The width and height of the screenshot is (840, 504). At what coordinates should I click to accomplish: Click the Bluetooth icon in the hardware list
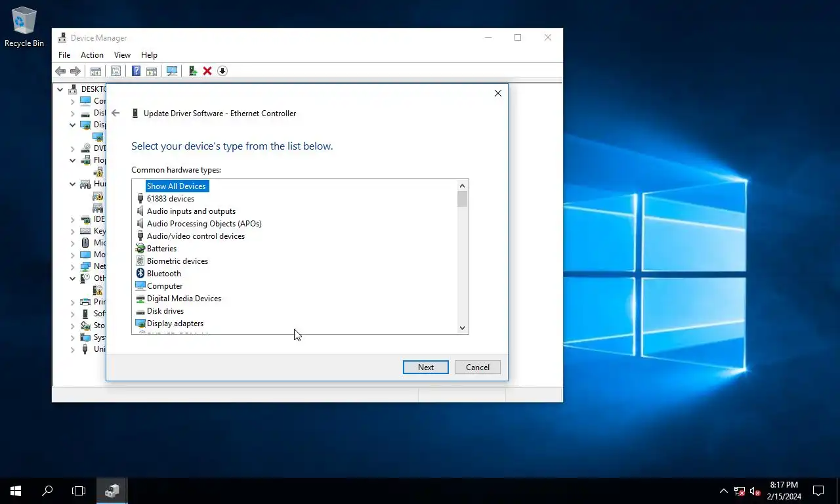click(x=140, y=274)
